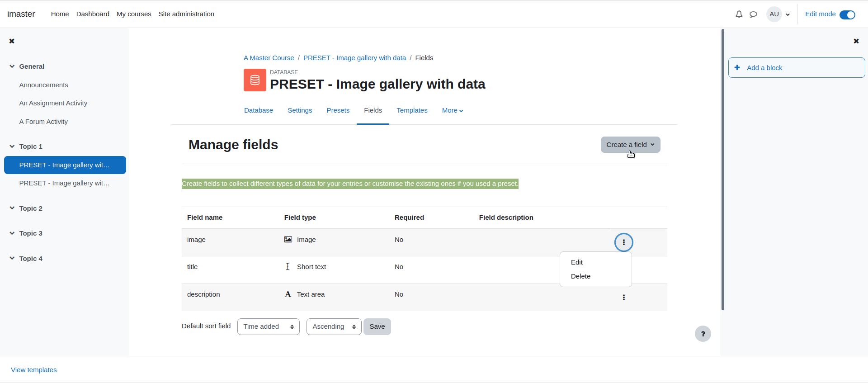868x383 pixels.
Task: Click the red Database activity icon
Action: coord(255,80)
